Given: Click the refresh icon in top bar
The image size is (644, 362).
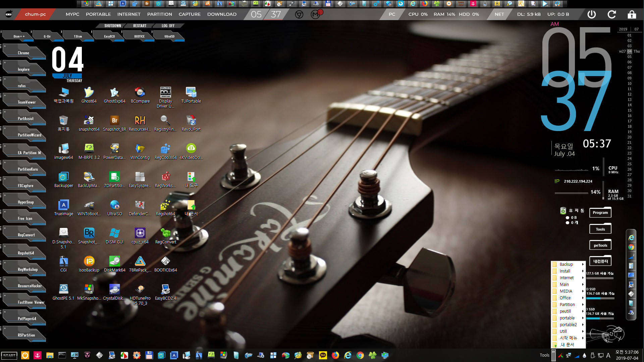Looking at the screenshot, I should 612,14.
